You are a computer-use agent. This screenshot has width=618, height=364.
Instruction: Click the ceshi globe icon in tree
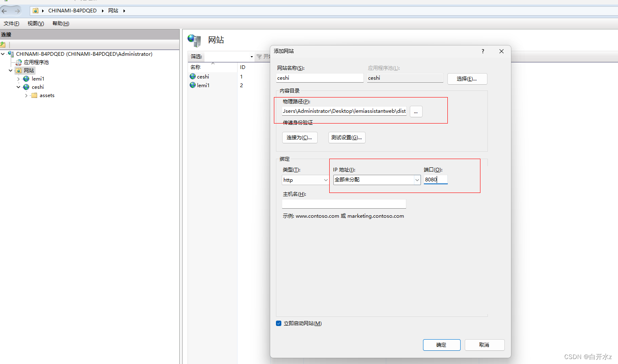click(26, 87)
